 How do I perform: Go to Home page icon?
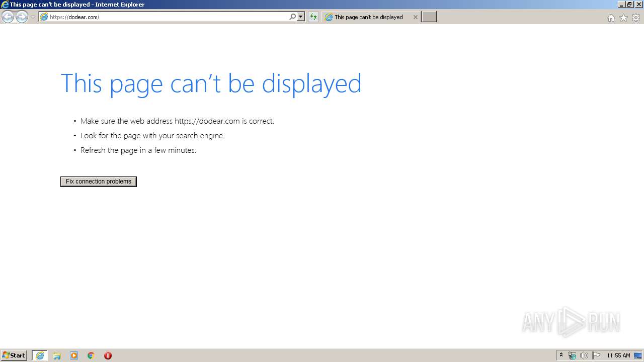click(x=611, y=18)
